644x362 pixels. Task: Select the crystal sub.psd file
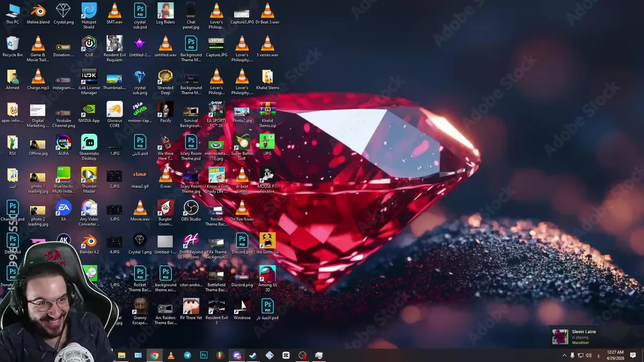pos(140,16)
